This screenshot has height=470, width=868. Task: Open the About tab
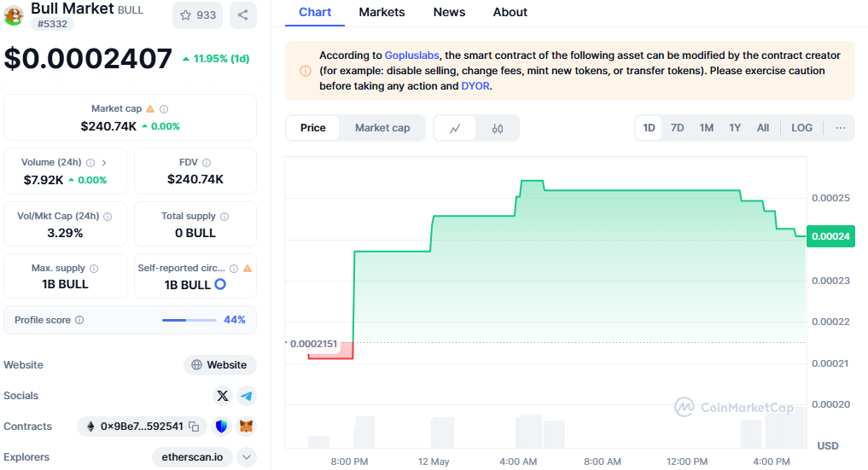click(510, 12)
